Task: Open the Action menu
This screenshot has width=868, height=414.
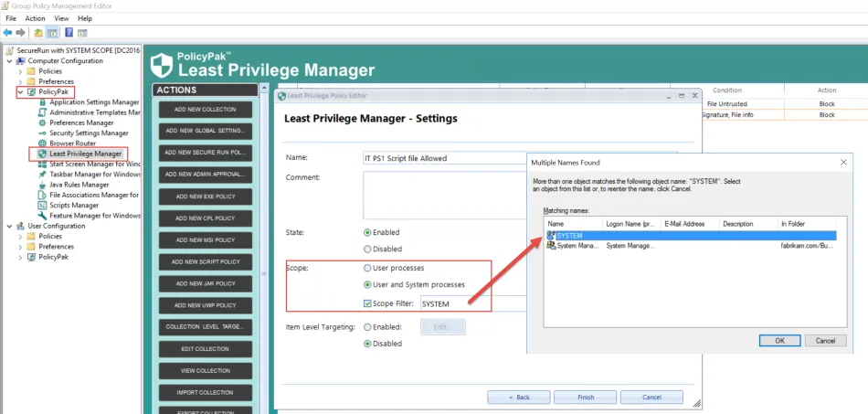Action: tap(35, 18)
